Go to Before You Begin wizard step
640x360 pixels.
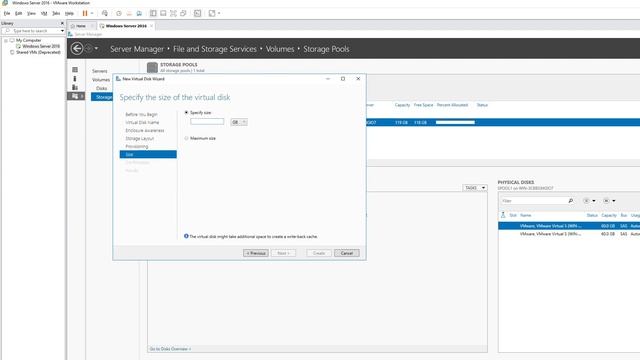click(x=141, y=114)
